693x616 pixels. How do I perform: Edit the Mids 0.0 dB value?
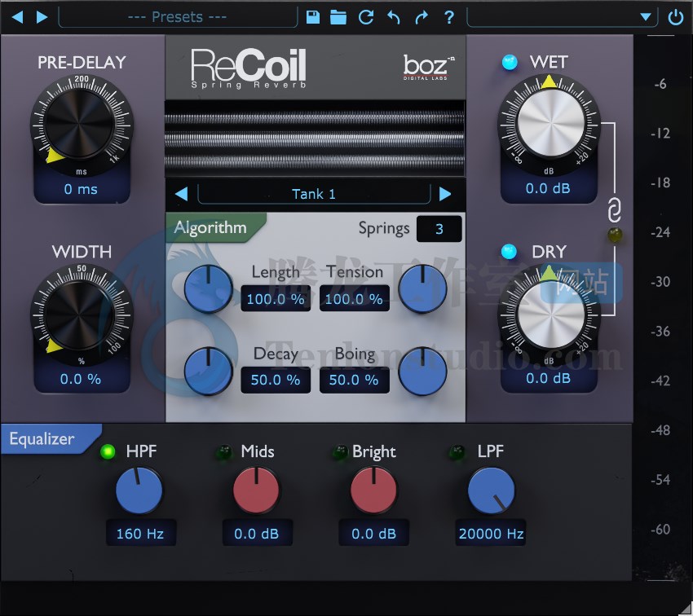[x=257, y=534]
